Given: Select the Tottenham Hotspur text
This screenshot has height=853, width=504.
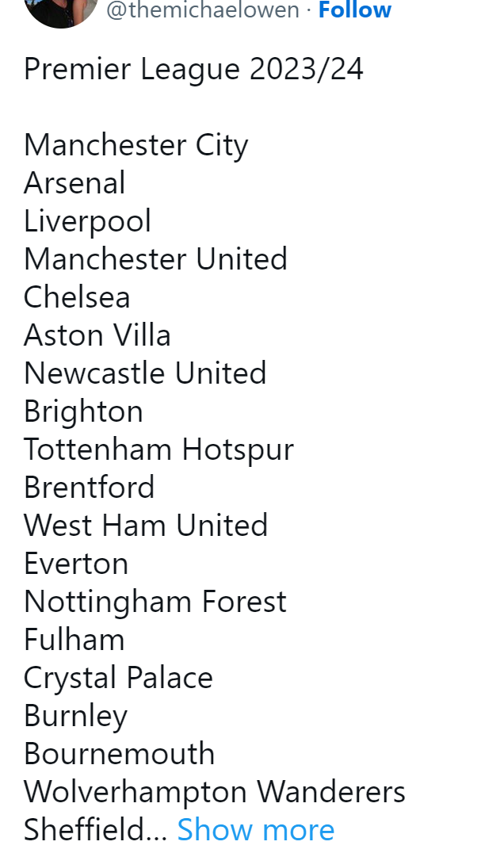Looking at the screenshot, I should click(x=158, y=449).
